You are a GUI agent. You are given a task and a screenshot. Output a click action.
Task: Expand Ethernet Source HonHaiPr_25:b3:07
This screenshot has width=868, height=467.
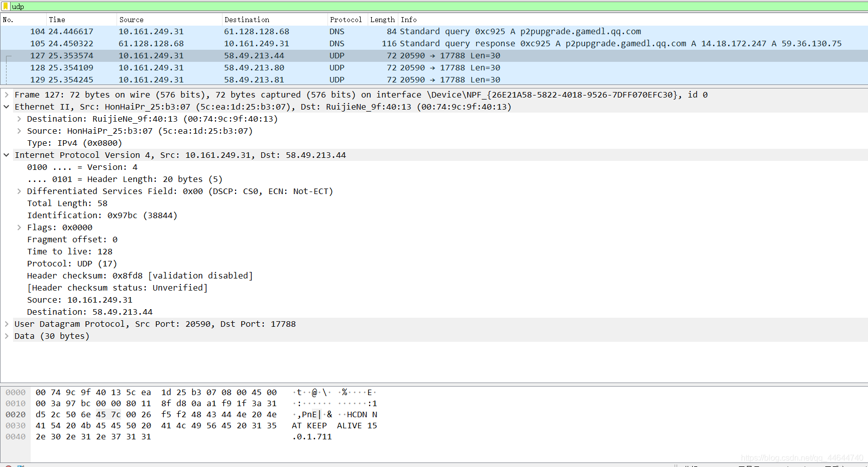click(x=19, y=131)
